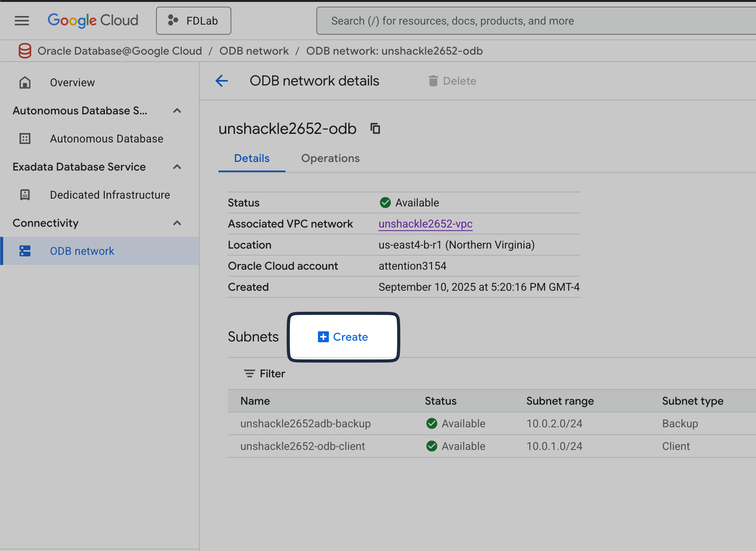This screenshot has width=756, height=551.
Task: Select the unshackle2652-odb-client subnet row
Action: (492, 446)
